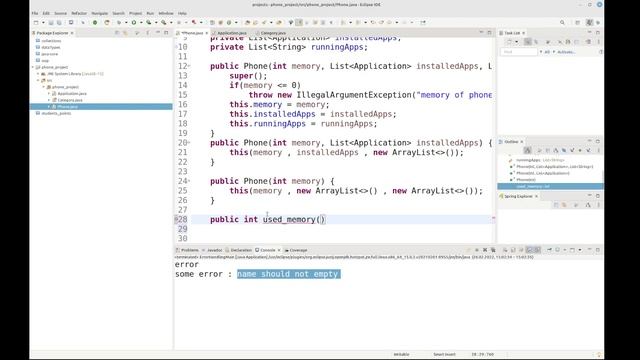Click the New file toolbar icon

[36, 22]
